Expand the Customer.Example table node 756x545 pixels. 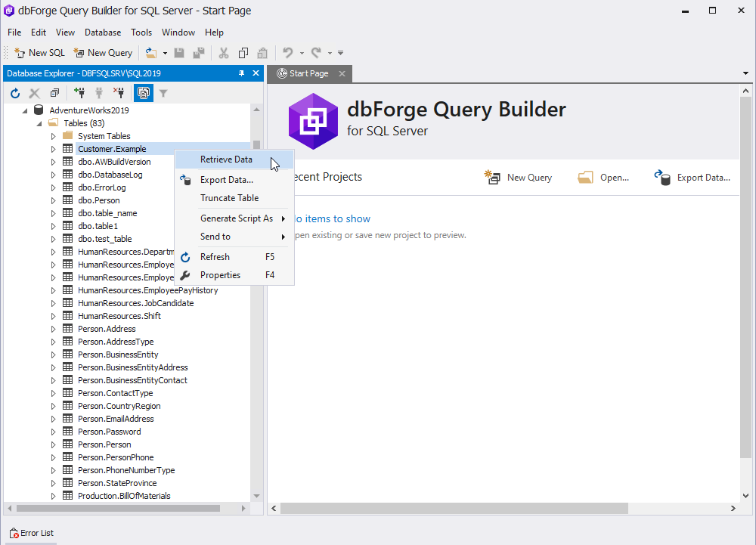click(53, 149)
